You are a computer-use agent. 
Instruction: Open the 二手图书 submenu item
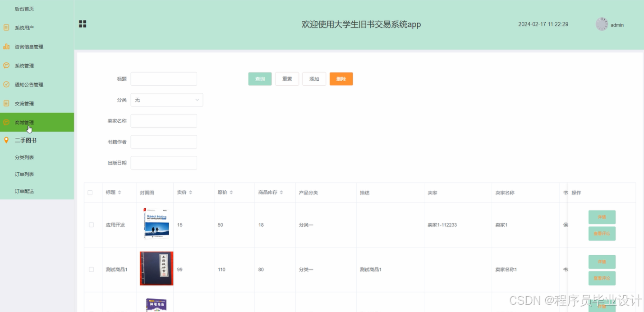click(x=37, y=140)
